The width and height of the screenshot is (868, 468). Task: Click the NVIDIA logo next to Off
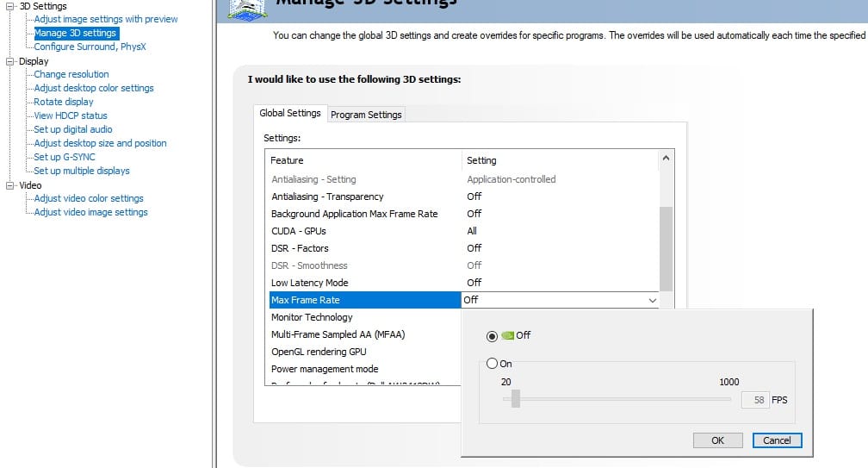(x=507, y=335)
